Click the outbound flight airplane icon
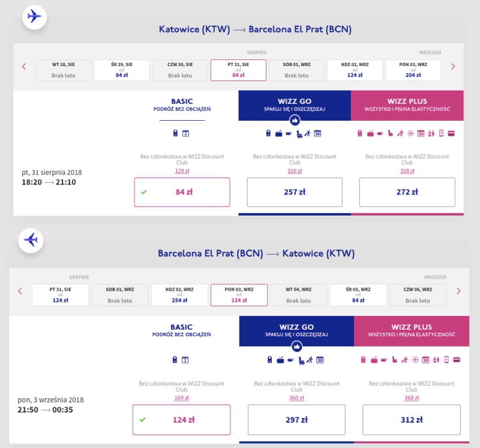Viewport: 480px width, 448px height. (x=34, y=17)
